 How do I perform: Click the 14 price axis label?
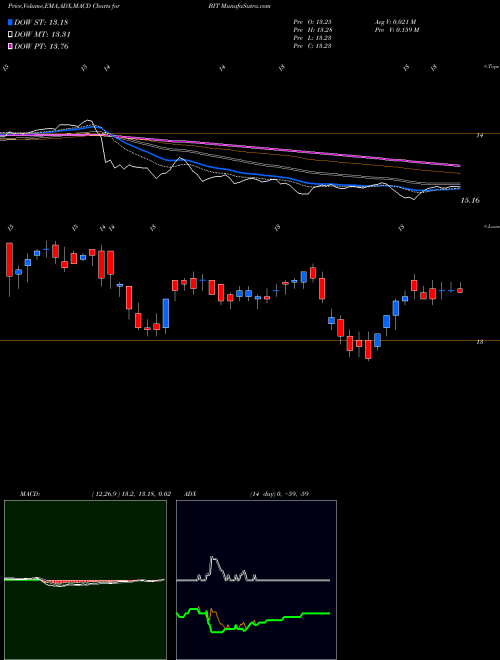click(x=479, y=136)
